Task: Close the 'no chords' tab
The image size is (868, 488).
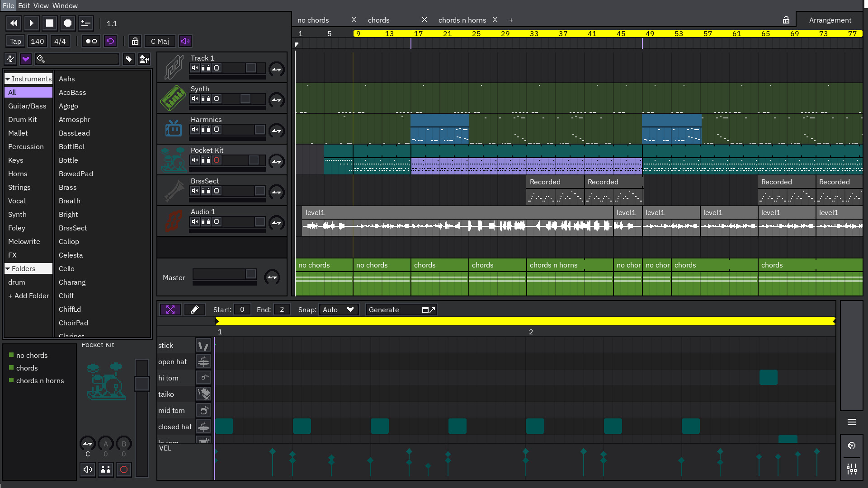Action: click(354, 19)
